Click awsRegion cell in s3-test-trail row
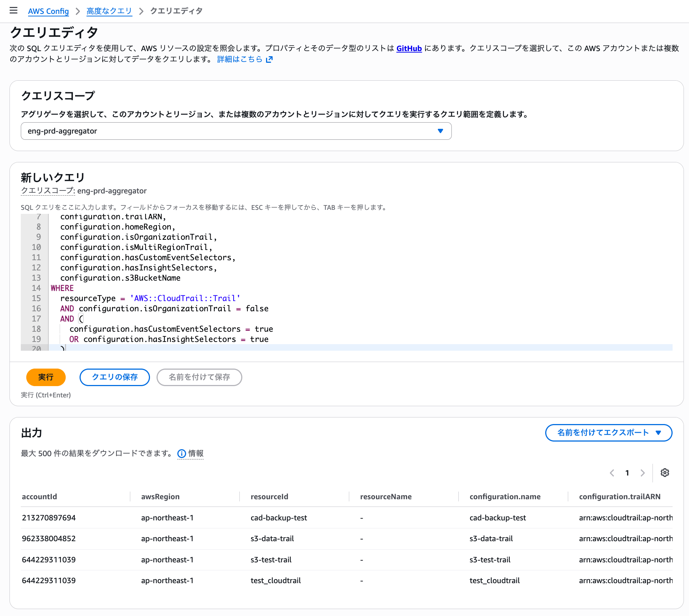 [x=167, y=559]
